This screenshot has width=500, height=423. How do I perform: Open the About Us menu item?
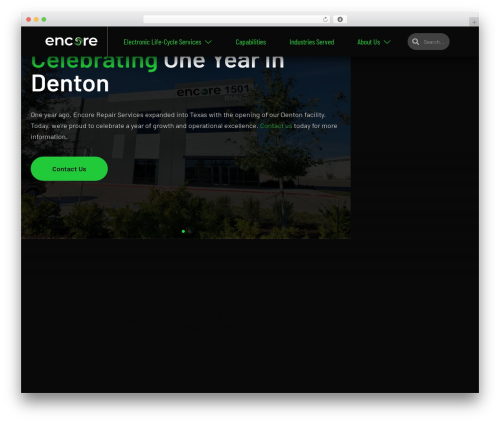click(369, 42)
